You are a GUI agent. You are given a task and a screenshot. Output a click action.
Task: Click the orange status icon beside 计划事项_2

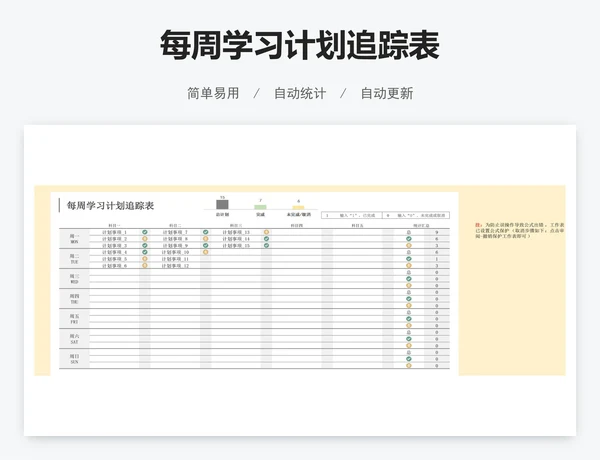click(145, 239)
